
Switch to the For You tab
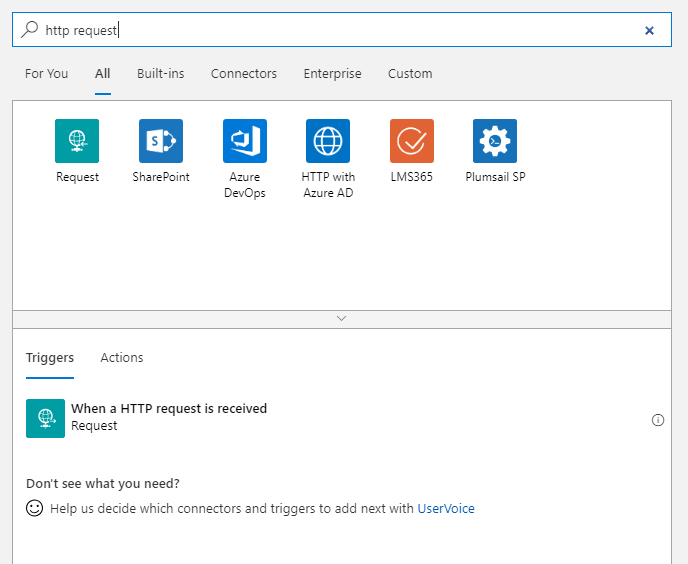47,74
